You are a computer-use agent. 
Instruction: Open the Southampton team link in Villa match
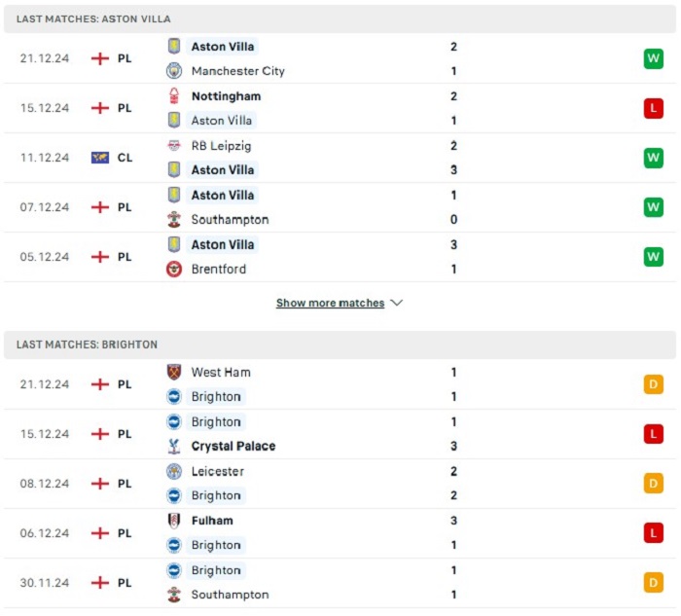pos(231,219)
